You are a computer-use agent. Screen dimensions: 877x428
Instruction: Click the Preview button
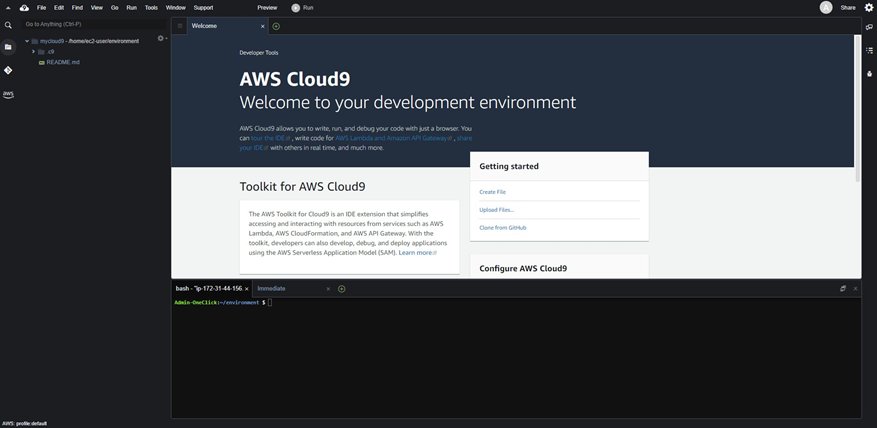coord(267,8)
